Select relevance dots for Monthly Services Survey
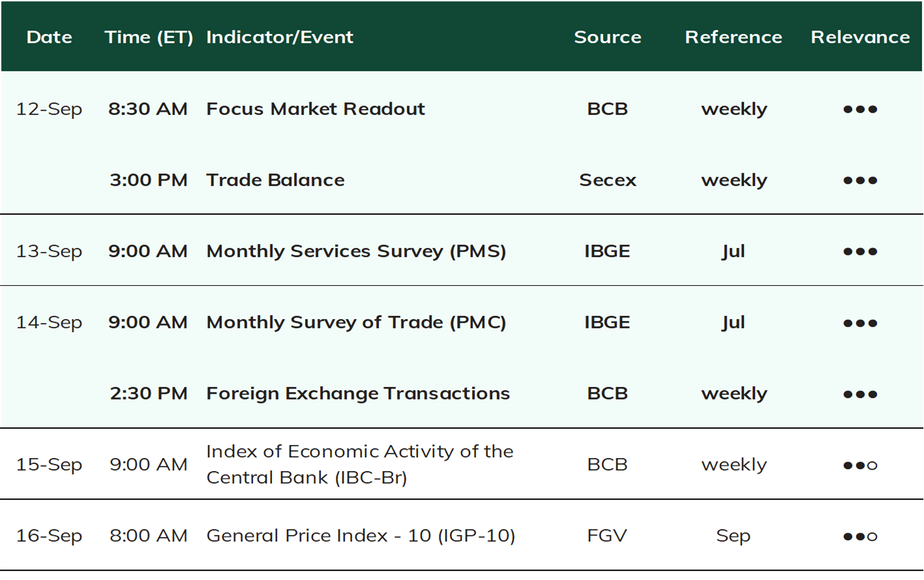Image resolution: width=924 pixels, height=580 pixels. [x=860, y=251]
